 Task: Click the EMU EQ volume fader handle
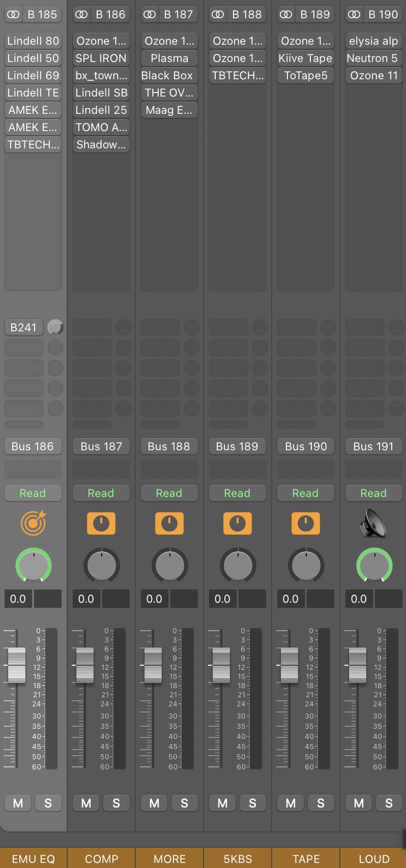coord(17,665)
